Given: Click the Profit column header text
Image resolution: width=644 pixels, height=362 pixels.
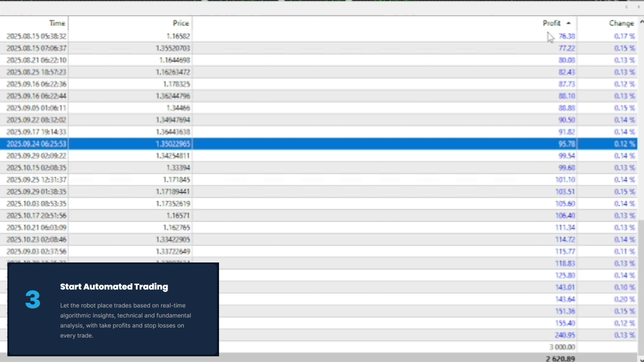Looking at the screenshot, I should point(551,23).
